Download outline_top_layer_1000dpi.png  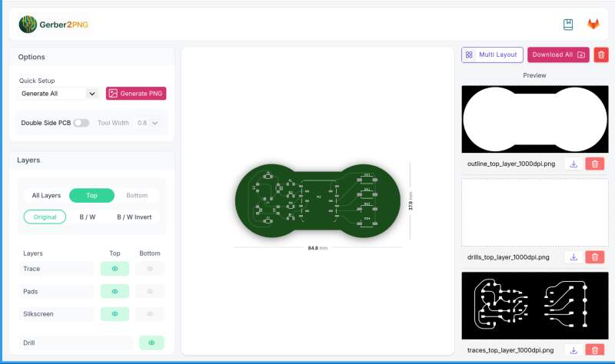click(x=573, y=164)
